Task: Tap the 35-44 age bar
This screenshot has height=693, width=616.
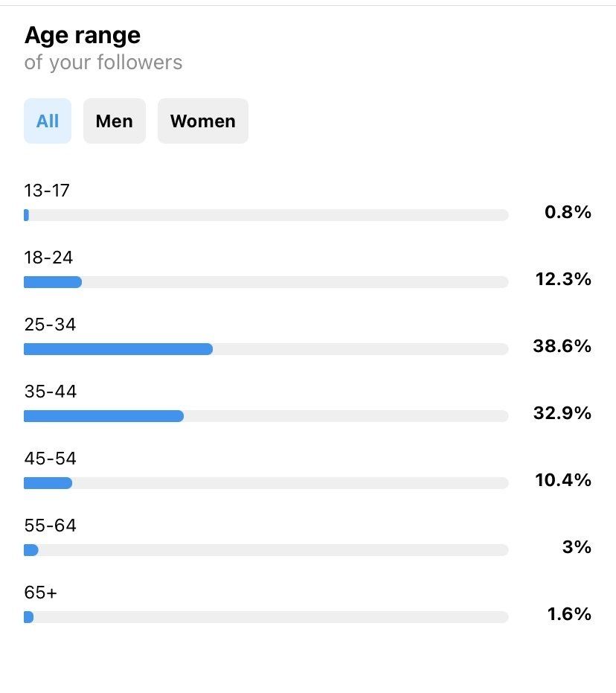Action: click(266, 416)
